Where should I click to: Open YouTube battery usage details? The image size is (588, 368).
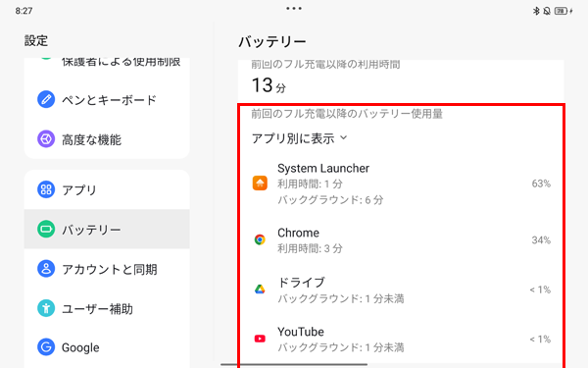[401, 339]
